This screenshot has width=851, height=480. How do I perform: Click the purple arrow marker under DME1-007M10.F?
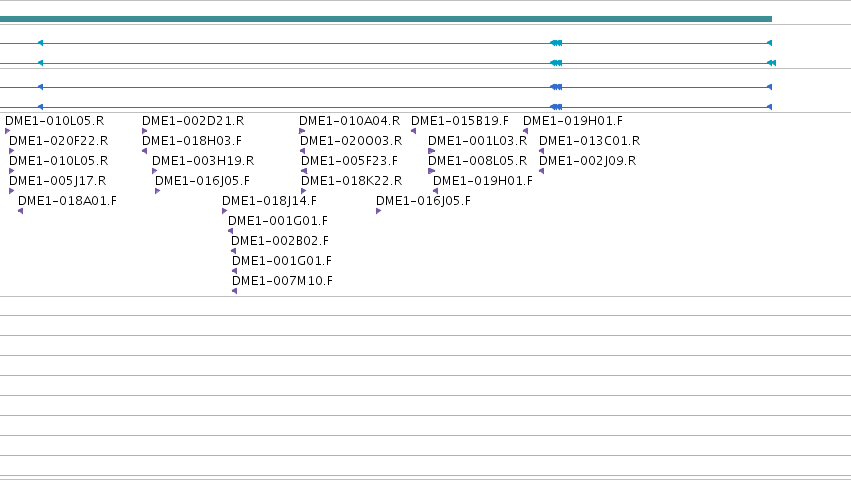click(234, 291)
